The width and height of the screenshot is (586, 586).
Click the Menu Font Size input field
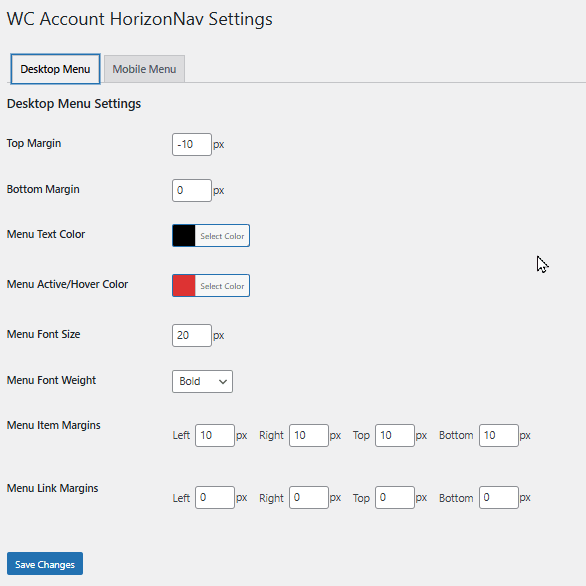click(x=192, y=335)
